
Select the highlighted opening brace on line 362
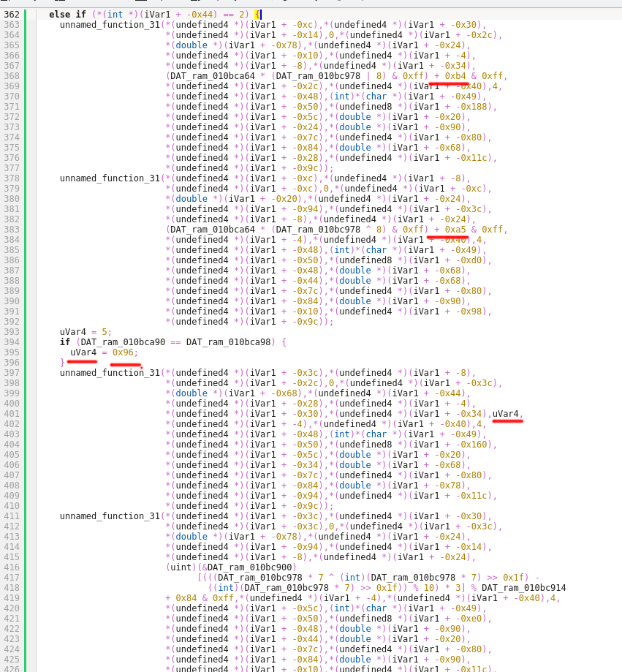[x=257, y=14]
